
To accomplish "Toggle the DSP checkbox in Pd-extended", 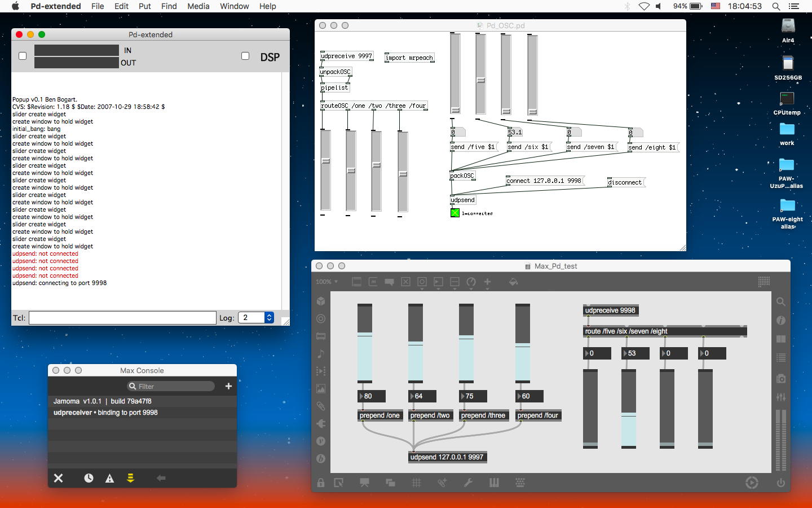I will (x=245, y=56).
